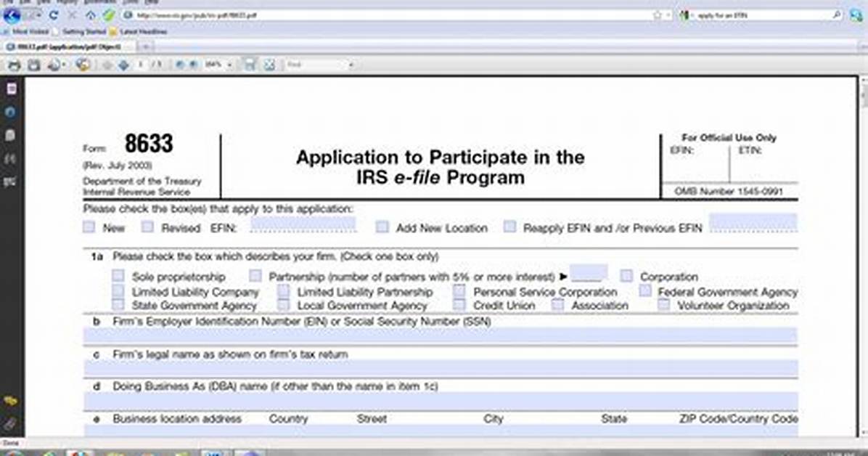Tick the Federal Government Agency checkbox
868x456 pixels.
[x=645, y=290]
